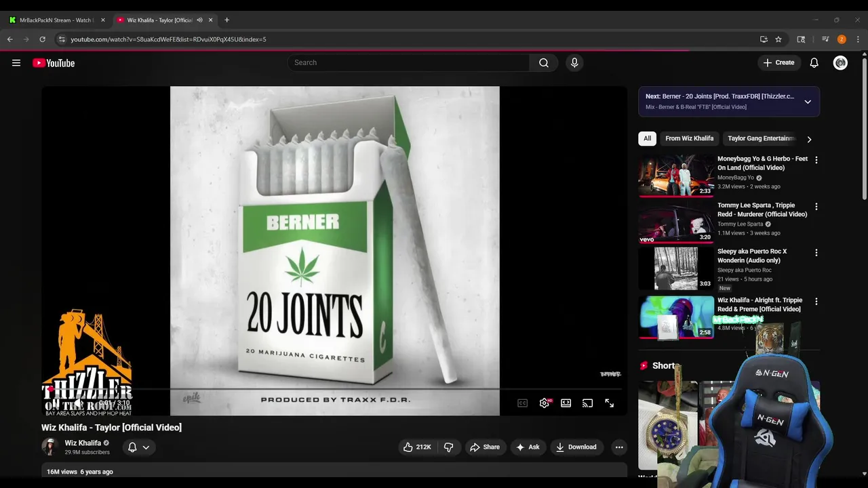Switch player to theater mode

566,403
